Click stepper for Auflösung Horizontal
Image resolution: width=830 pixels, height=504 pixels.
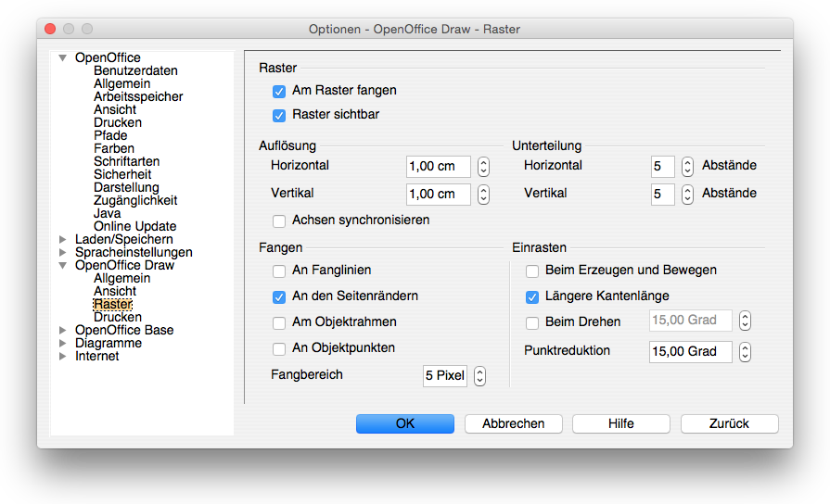click(x=483, y=167)
